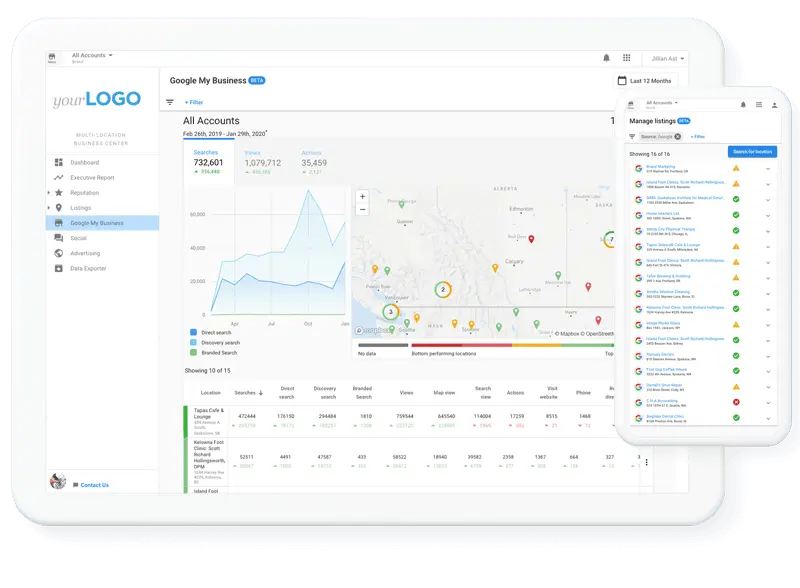Click the Advertising globe icon in the sidebar
Viewport: 800px width, 588px height.
click(x=59, y=253)
